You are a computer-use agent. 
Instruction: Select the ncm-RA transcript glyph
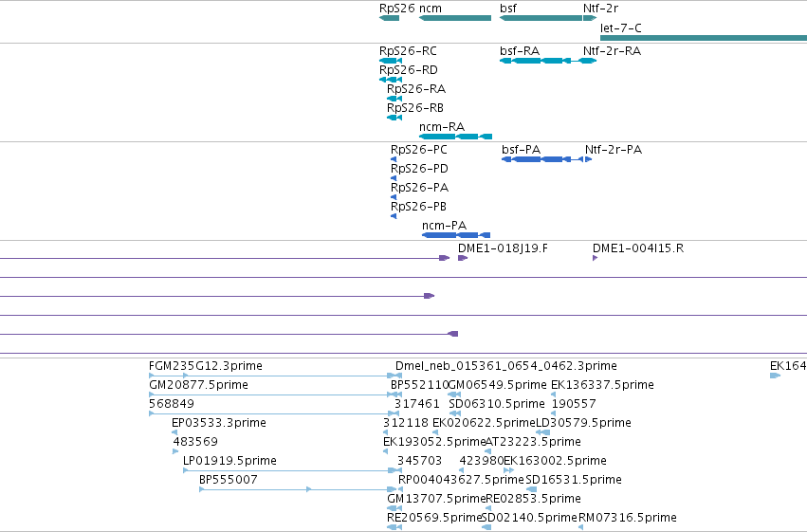[x=455, y=137]
